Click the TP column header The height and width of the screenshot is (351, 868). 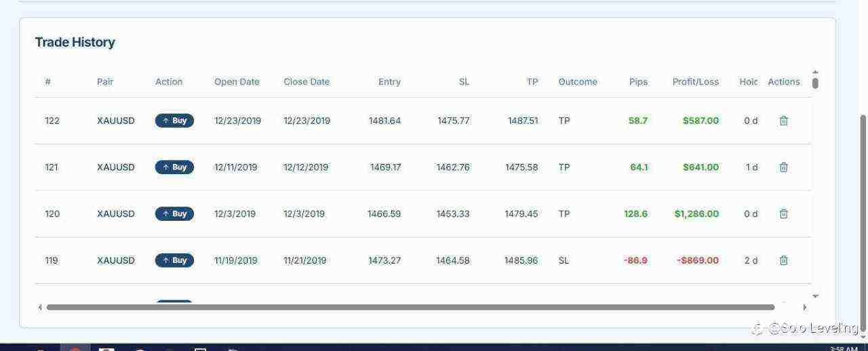[532, 82]
